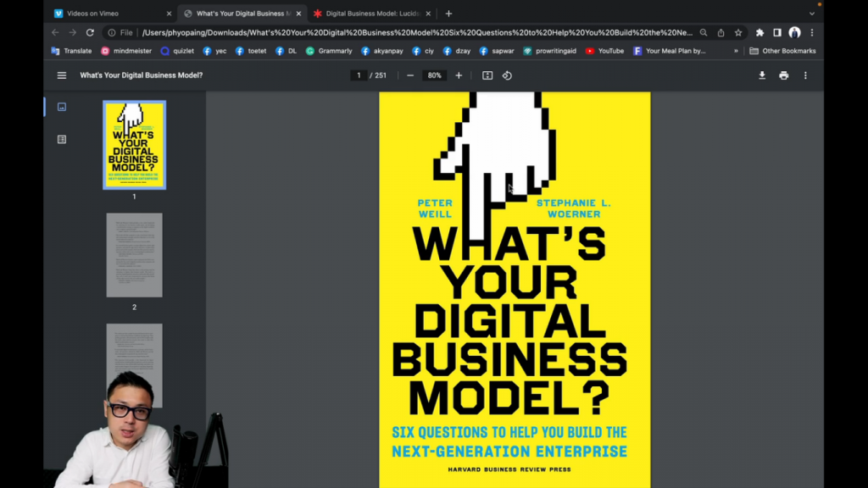Close the Videos on Vimeo tab
Screen dimensions: 868x488
[169, 14]
